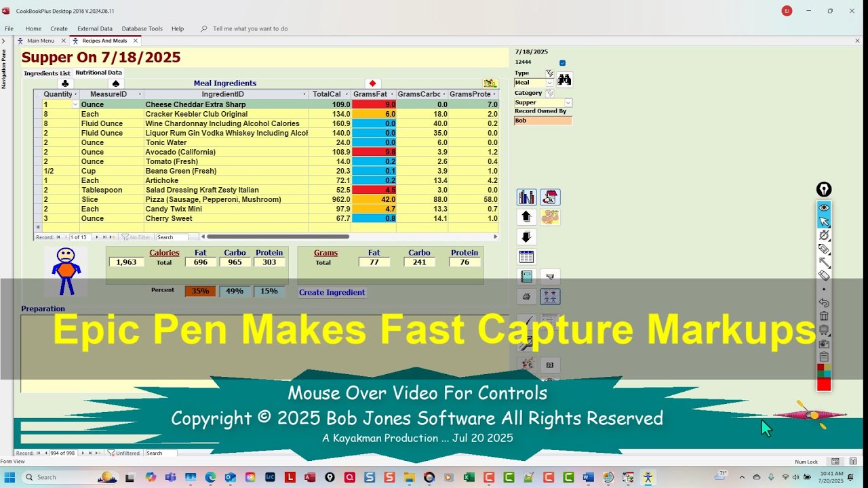Click the Tell me what you want search
The height and width of the screenshot is (488, 868).
pos(250,28)
